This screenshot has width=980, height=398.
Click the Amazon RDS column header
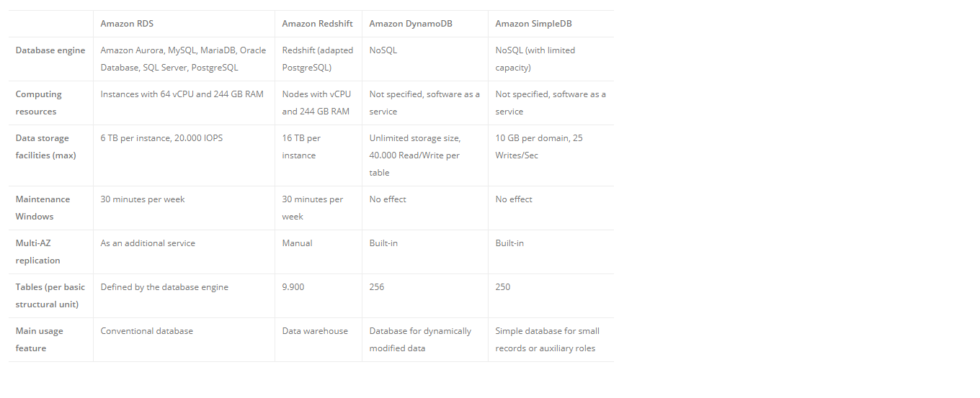[127, 24]
